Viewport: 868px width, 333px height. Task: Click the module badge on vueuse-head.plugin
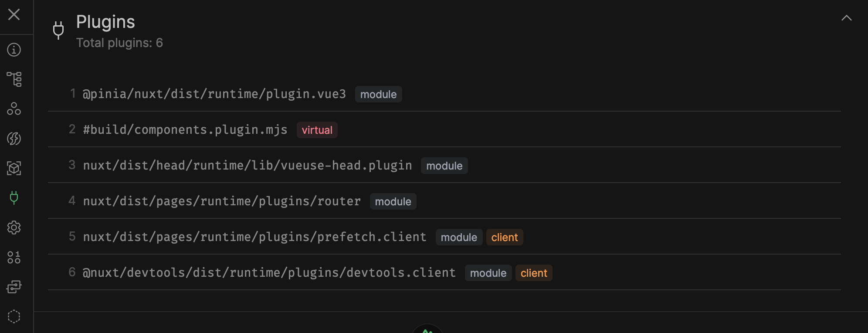(x=444, y=166)
